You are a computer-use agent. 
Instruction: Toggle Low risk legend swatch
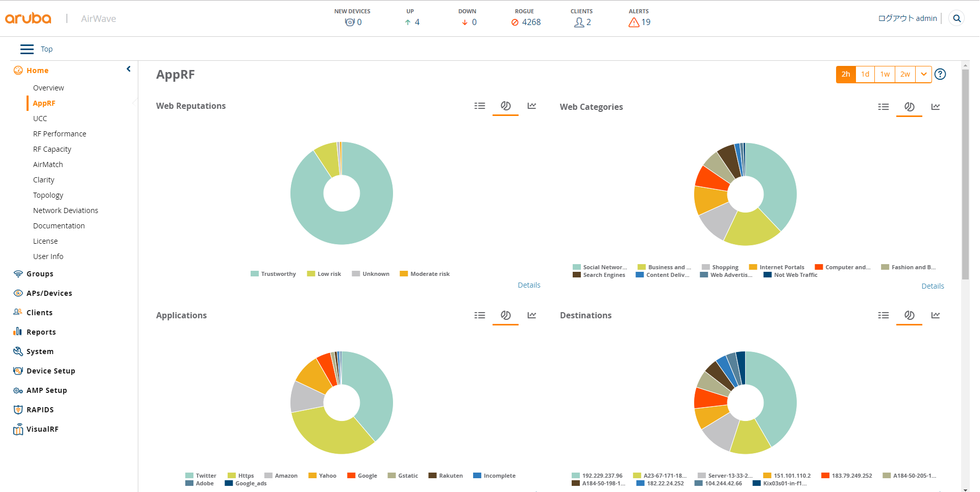[x=311, y=274]
